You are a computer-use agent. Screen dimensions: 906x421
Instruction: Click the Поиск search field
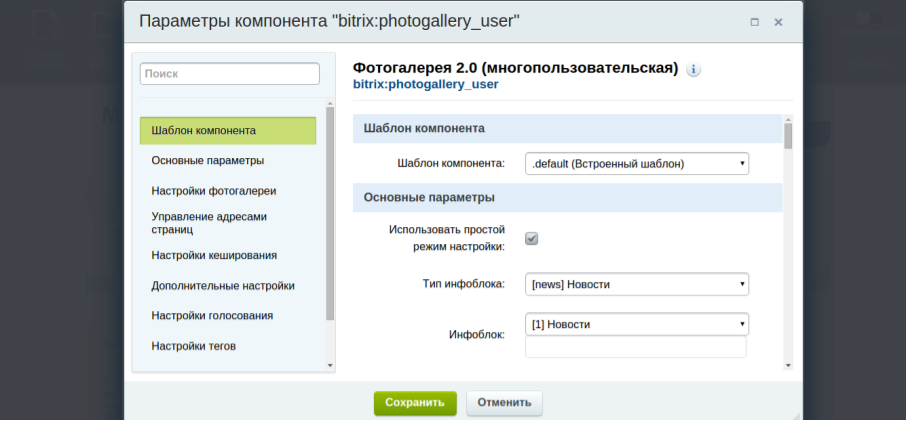[x=229, y=74]
